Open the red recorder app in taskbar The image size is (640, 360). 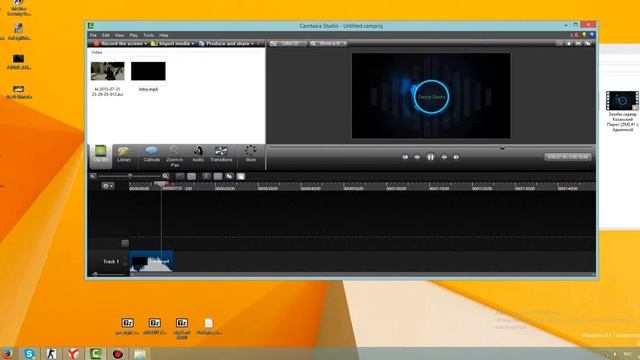[118, 353]
